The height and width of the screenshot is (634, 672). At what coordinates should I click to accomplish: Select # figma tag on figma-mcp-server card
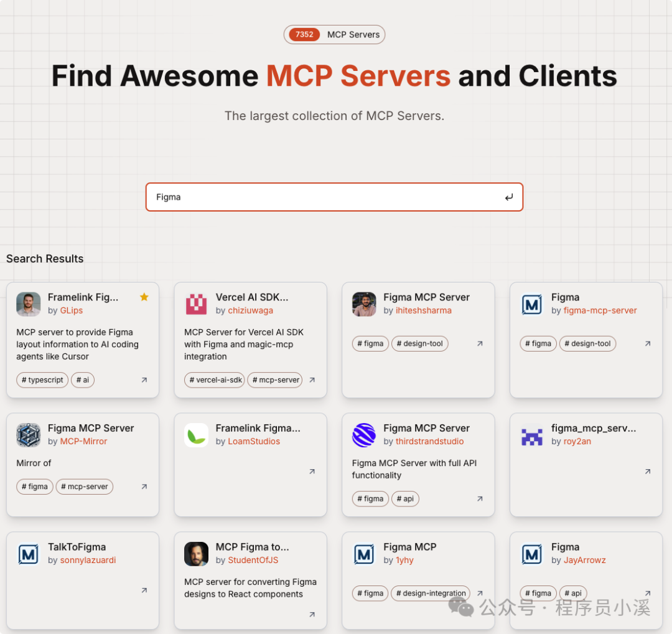point(538,343)
